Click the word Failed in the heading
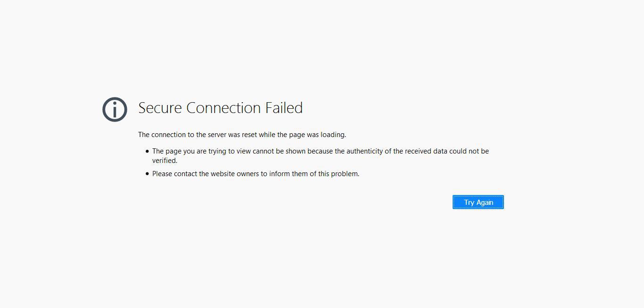 284,108
